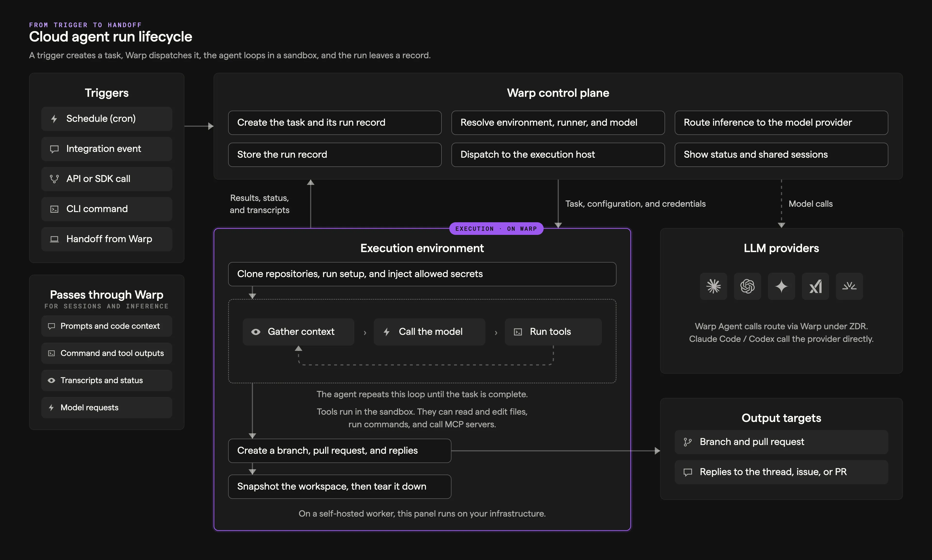Click Resolve environment, runner, and model box

(x=558, y=123)
